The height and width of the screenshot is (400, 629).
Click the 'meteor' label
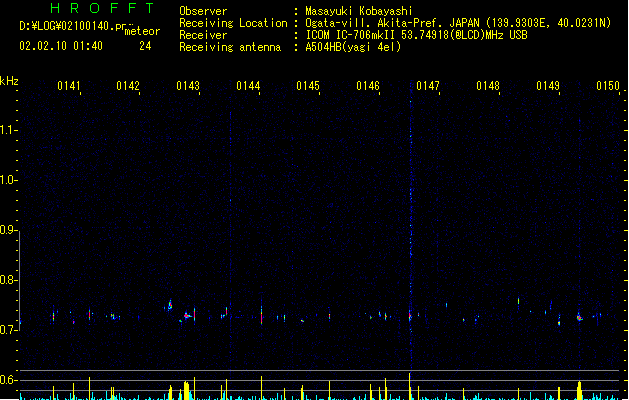tap(142, 31)
